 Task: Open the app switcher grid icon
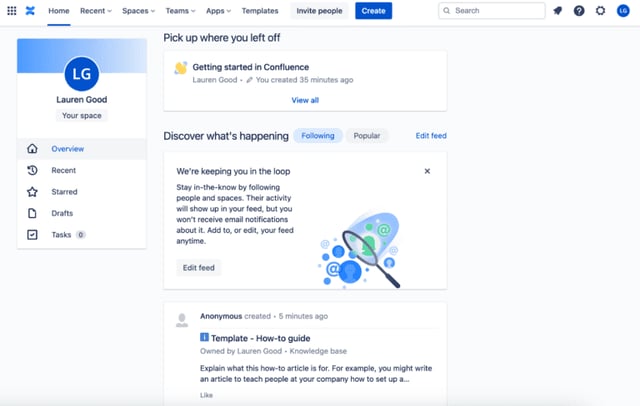tap(12, 11)
